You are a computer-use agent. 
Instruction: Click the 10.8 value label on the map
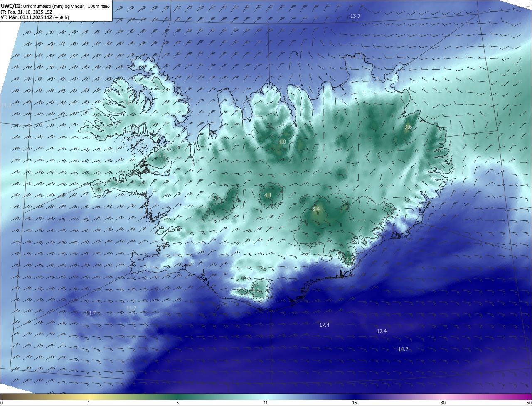[x=49, y=47]
